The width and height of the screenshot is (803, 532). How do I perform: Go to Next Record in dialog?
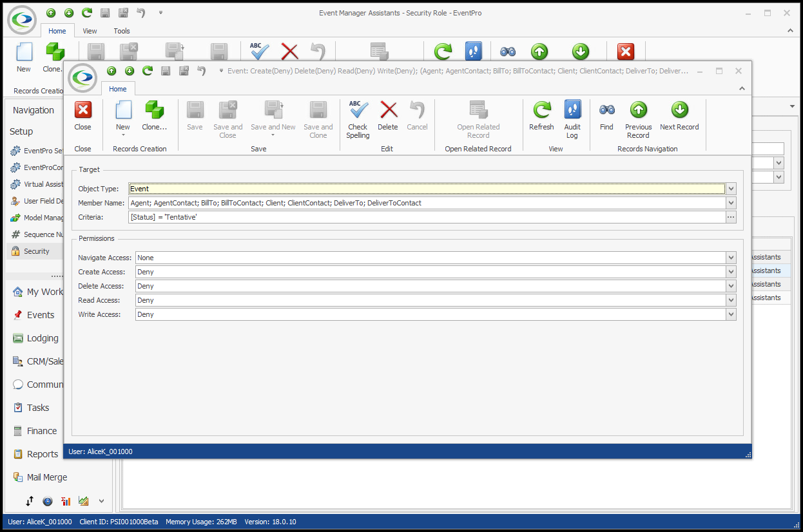point(679,116)
